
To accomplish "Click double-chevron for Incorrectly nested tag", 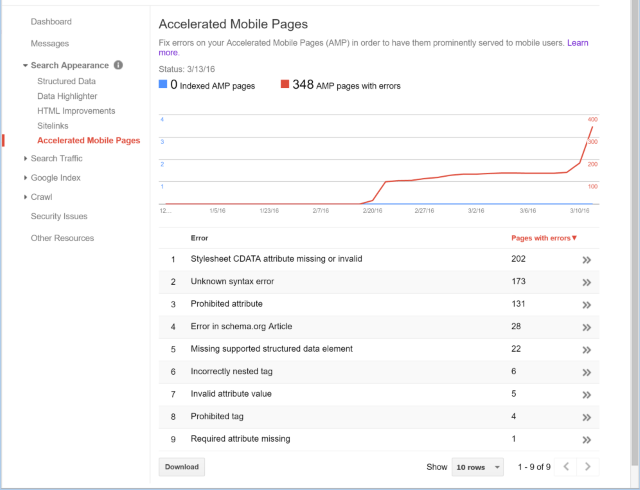I will tap(587, 371).
